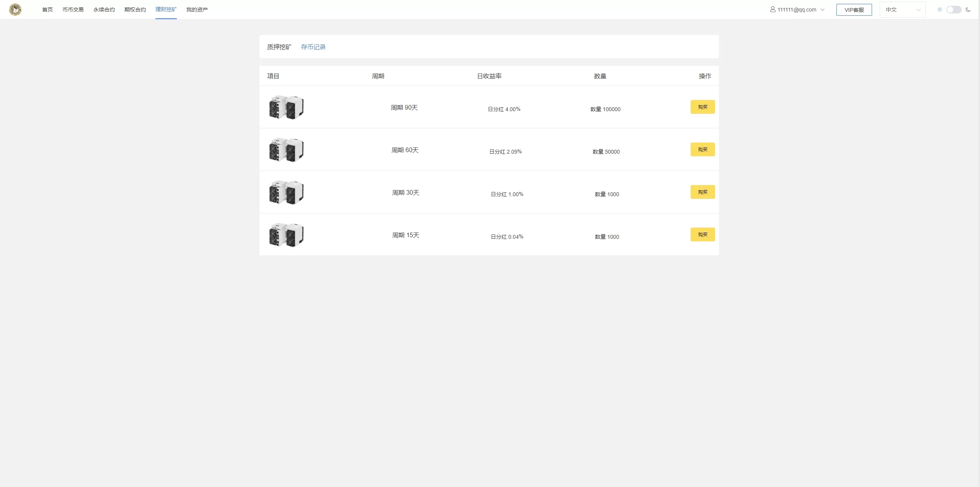980x487 pixels.
Task: Click the 30-day mining machine image
Action: click(x=286, y=192)
